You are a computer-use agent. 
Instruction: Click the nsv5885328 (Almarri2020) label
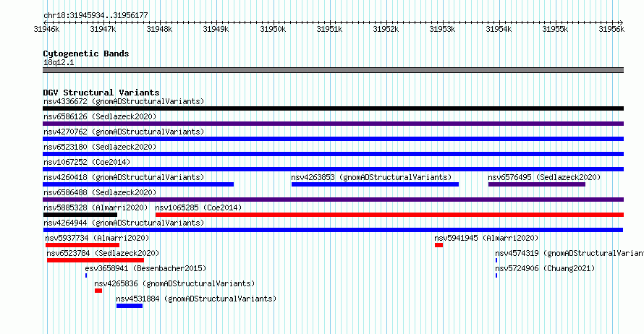(x=96, y=207)
